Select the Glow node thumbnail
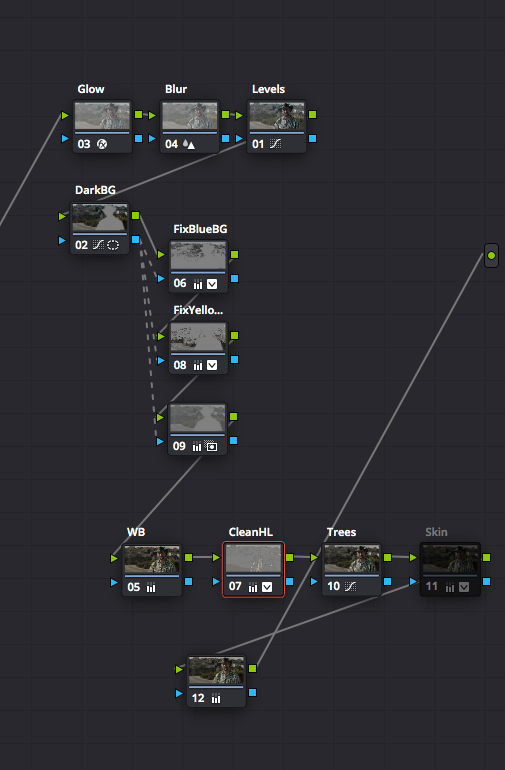Screen dimensions: 505x770 102,116
